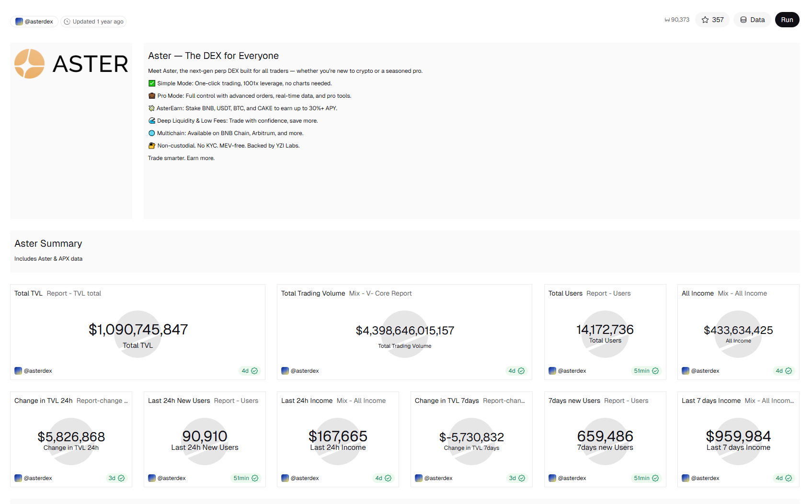Click the Updated 1 year ago clock badge
Image resolution: width=812 pixels, height=504 pixels.
(93, 22)
